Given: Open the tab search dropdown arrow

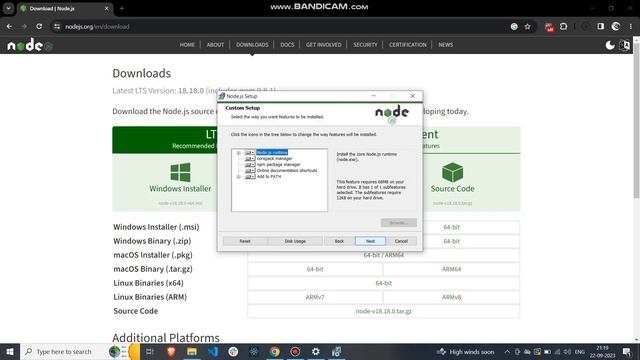Looking at the screenshot, I should [8, 8].
